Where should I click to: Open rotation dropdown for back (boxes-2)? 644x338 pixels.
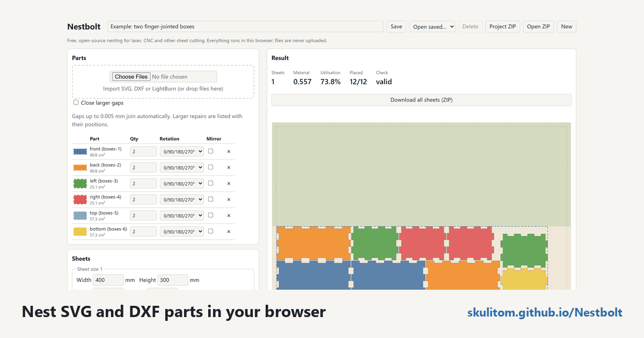[x=182, y=167]
